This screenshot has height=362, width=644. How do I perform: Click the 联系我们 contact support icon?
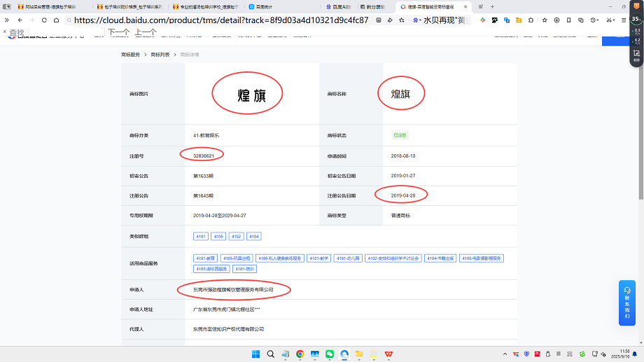point(627,302)
